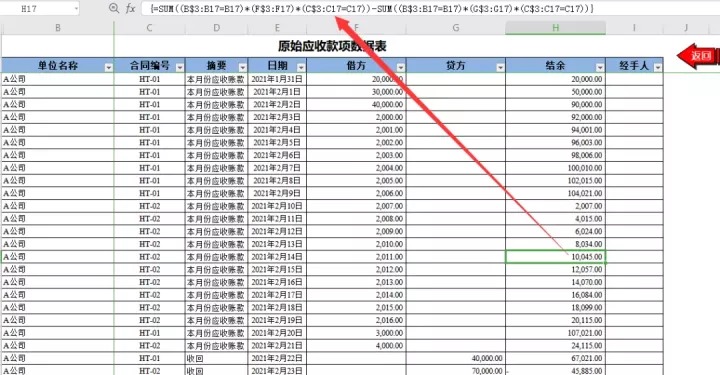Screen dimensions: 720x375
Task: Click date cell 2021年1月31日
Action: 277,79
